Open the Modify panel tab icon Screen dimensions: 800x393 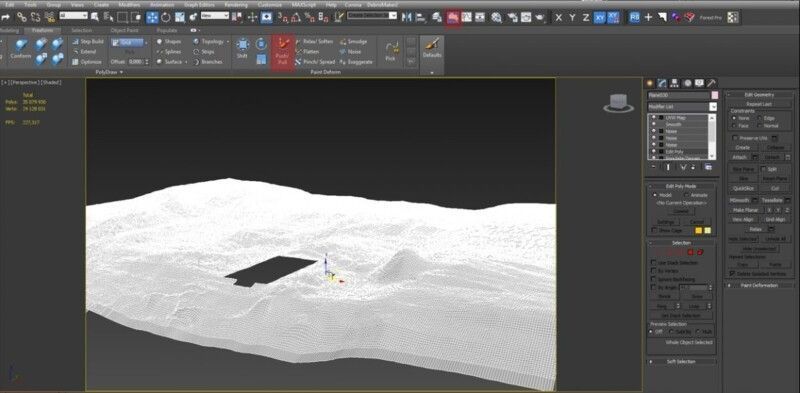(x=662, y=83)
